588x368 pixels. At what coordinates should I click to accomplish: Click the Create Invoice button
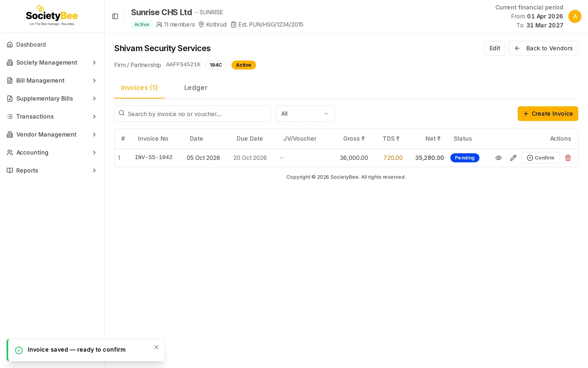548,114
